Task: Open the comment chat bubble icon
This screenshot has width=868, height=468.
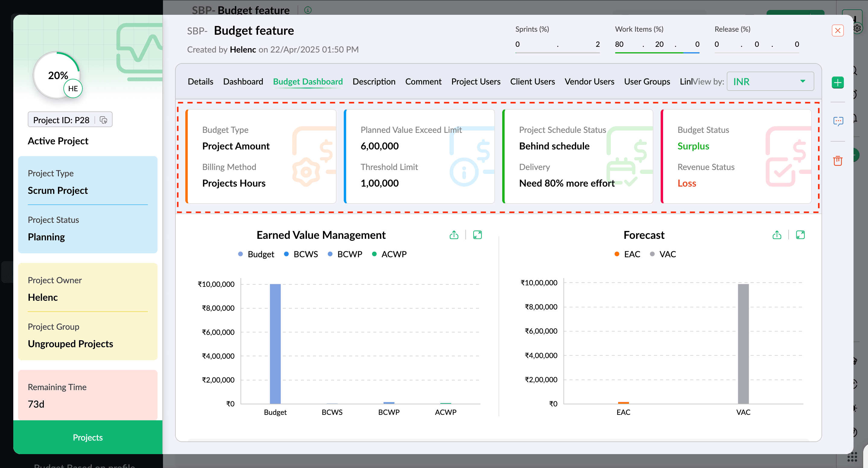Action: (838, 121)
